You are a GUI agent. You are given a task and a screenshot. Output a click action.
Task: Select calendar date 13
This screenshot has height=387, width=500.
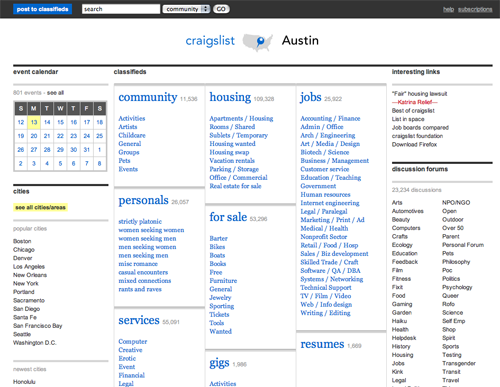point(34,122)
